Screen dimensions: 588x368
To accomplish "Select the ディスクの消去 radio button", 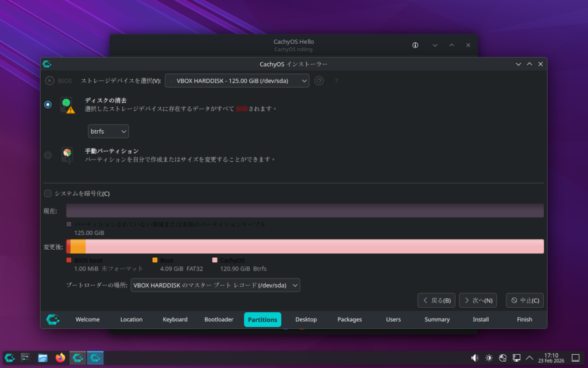I will coord(48,104).
